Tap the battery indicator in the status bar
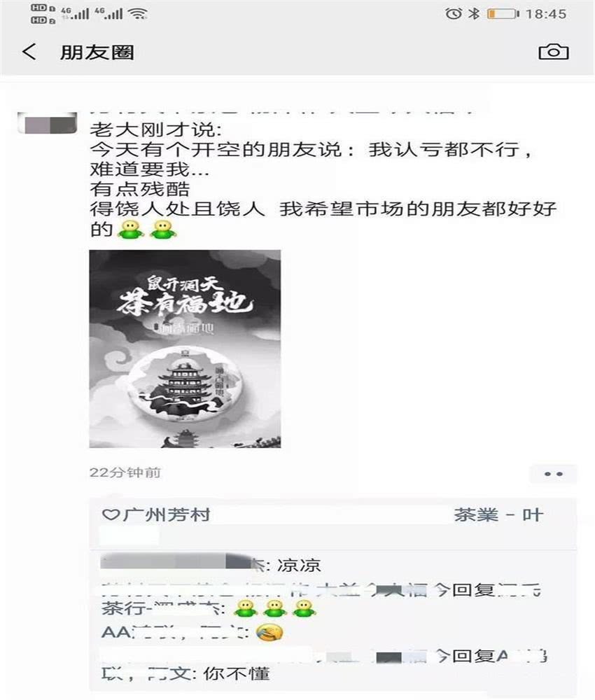 (503, 14)
